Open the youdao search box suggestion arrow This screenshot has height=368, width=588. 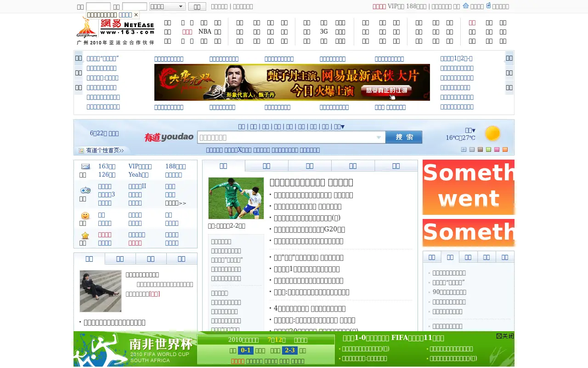point(379,137)
